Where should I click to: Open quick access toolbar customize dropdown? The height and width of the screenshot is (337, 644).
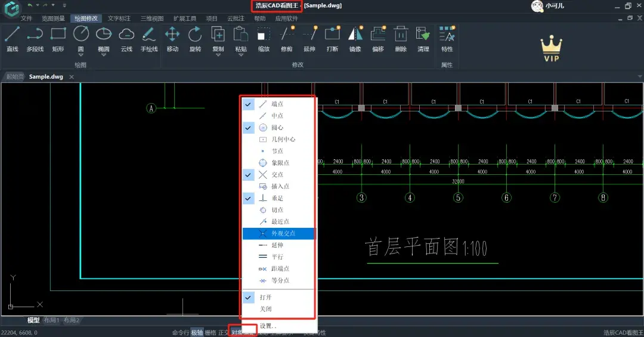click(64, 5)
